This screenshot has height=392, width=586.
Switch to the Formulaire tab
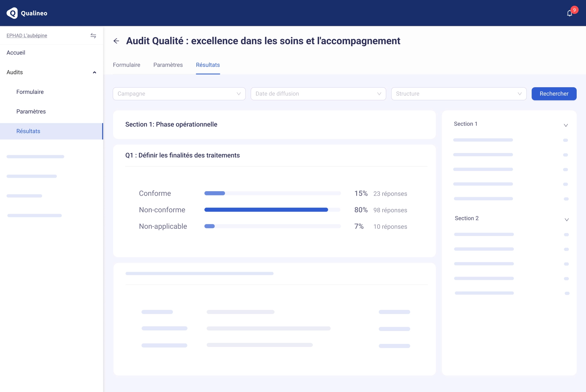click(126, 65)
